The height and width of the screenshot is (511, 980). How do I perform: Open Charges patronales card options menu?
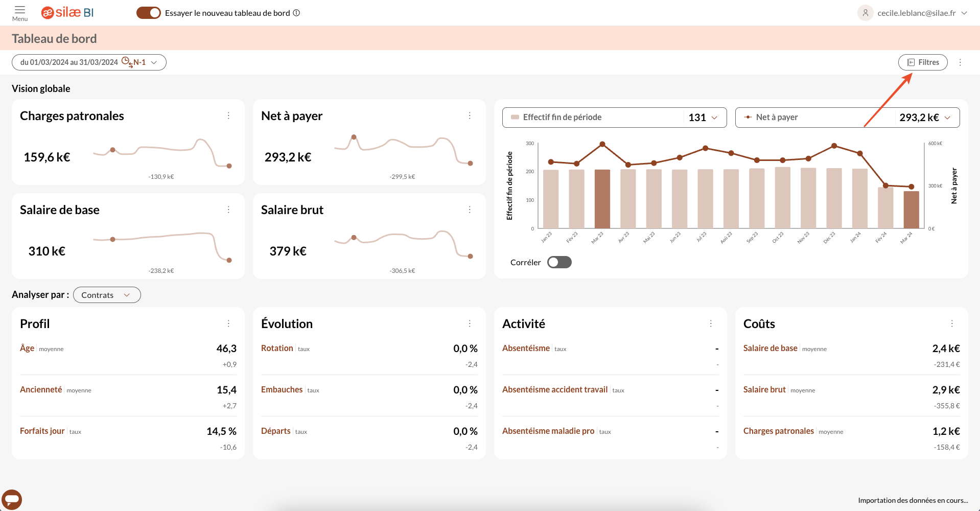click(x=228, y=116)
